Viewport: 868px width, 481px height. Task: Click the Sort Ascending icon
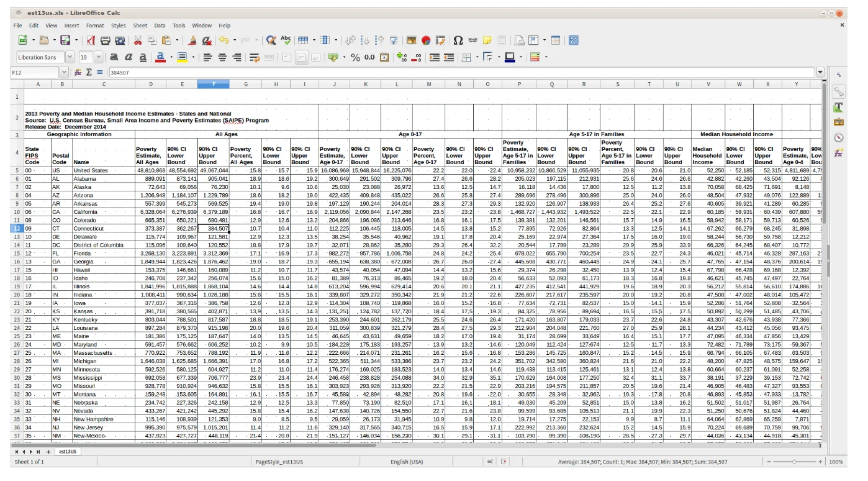click(365, 40)
